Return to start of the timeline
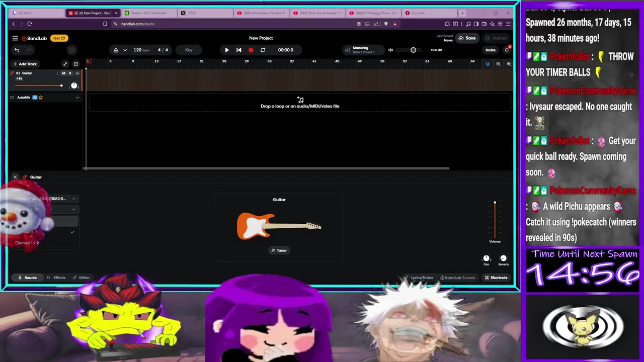 pyautogui.click(x=238, y=50)
